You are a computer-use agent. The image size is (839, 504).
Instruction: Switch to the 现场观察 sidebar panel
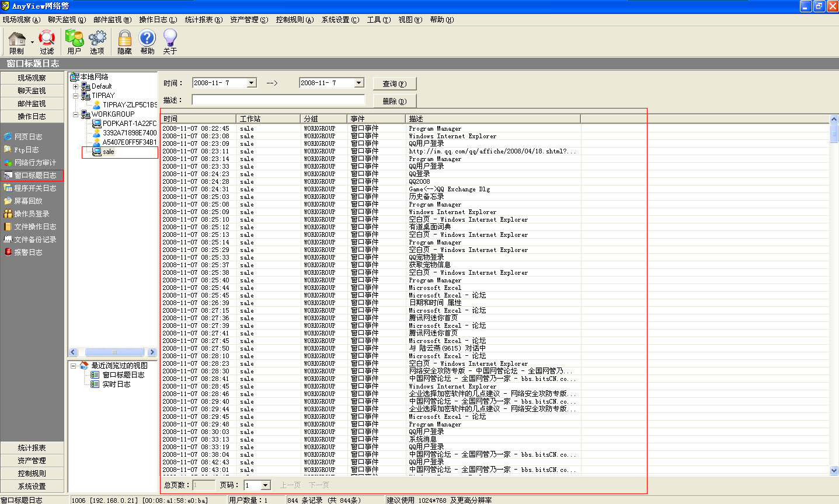pyautogui.click(x=32, y=78)
